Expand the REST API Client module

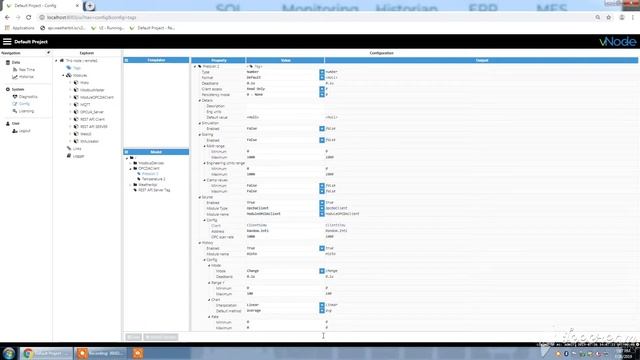click(70, 119)
